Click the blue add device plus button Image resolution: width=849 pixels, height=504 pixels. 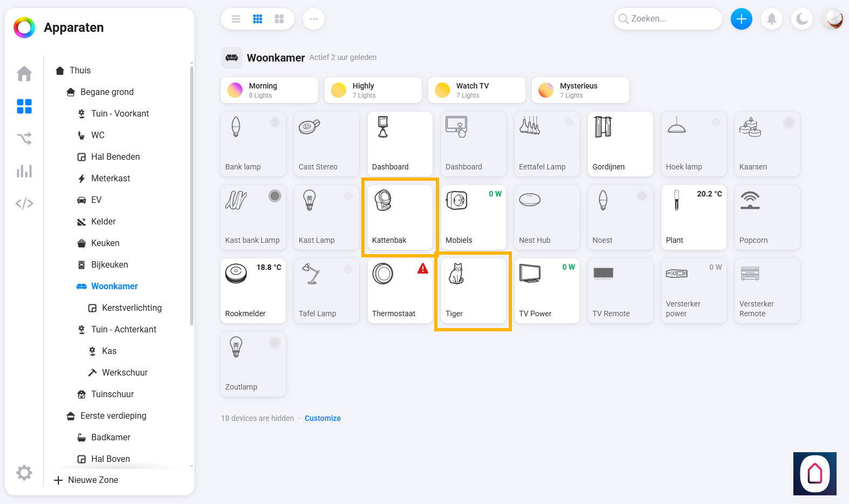(x=742, y=19)
